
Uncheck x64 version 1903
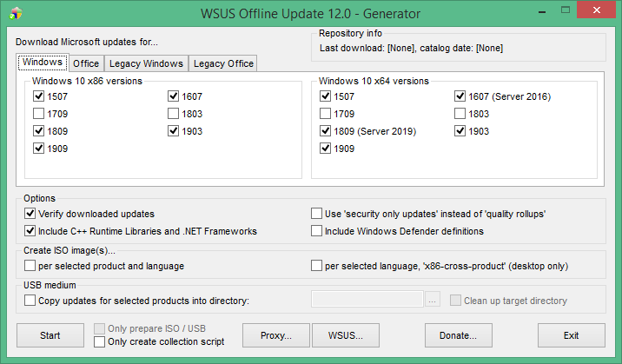(460, 131)
